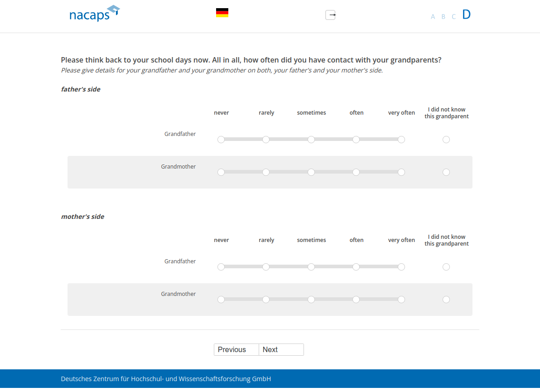Select 'often' for mother's side Grandfather
The image size is (540, 392).
[356, 267]
